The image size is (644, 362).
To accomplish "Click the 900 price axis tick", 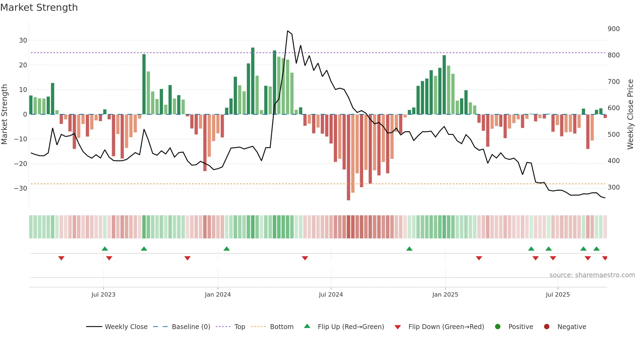I will 614,29.
